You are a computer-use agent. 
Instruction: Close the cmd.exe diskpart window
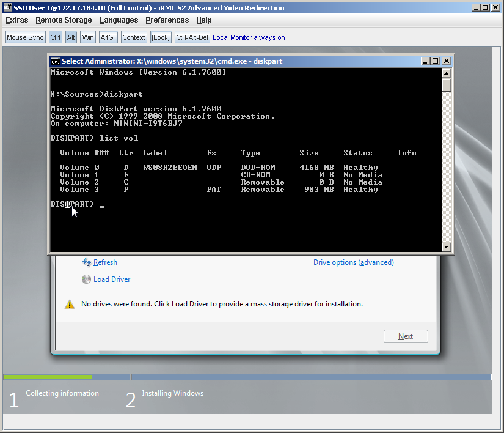[x=447, y=61]
